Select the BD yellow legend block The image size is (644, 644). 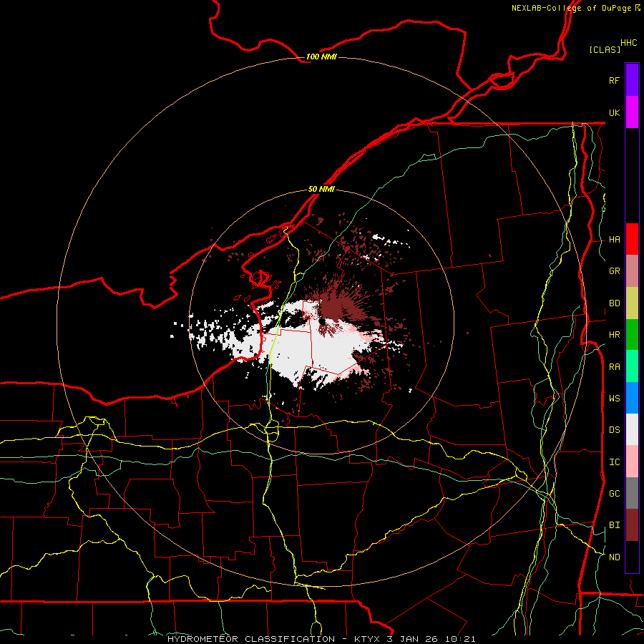pos(632,303)
